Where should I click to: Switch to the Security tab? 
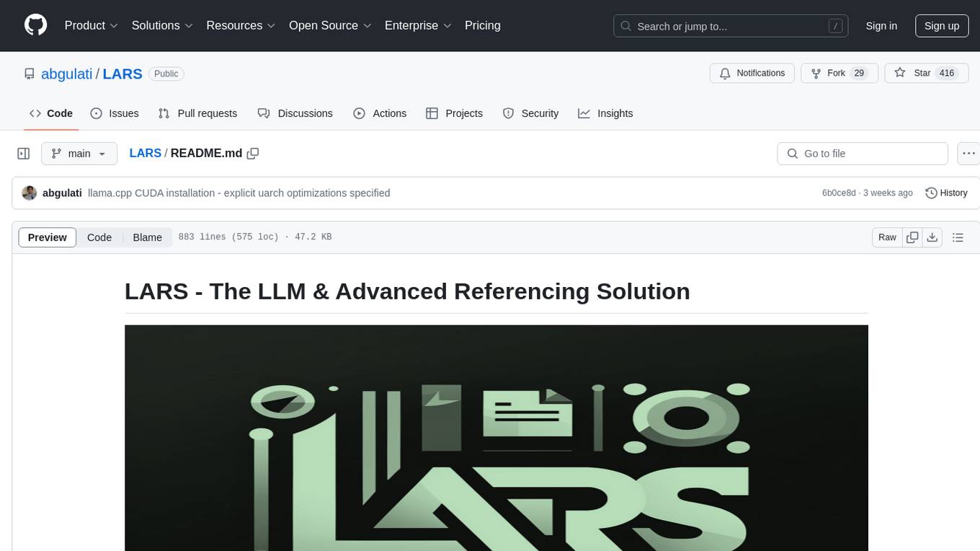[x=530, y=113]
